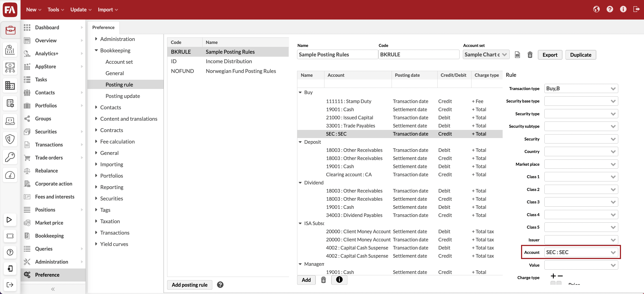Click help icon beside Add posting rule
Viewport: 644px width, 294px height.
[220, 285]
